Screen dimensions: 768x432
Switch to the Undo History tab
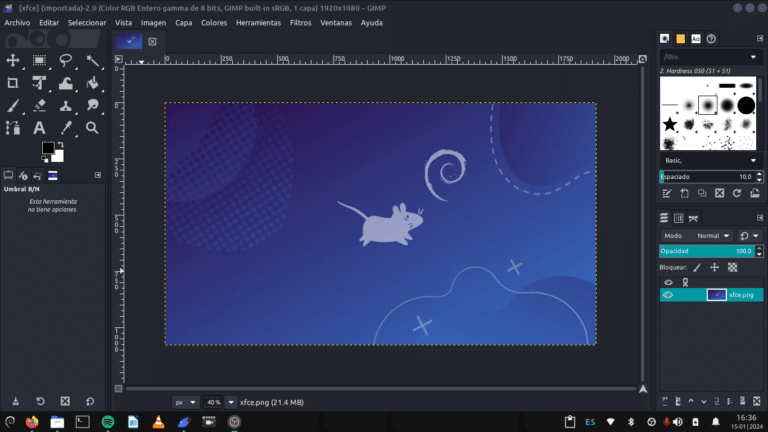[x=38, y=175]
